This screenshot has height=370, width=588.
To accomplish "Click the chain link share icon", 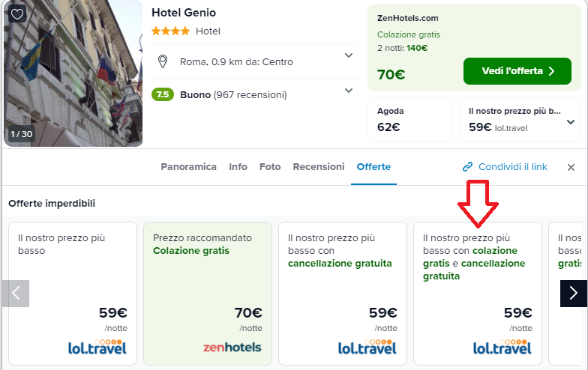I will pyautogui.click(x=467, y=167).
